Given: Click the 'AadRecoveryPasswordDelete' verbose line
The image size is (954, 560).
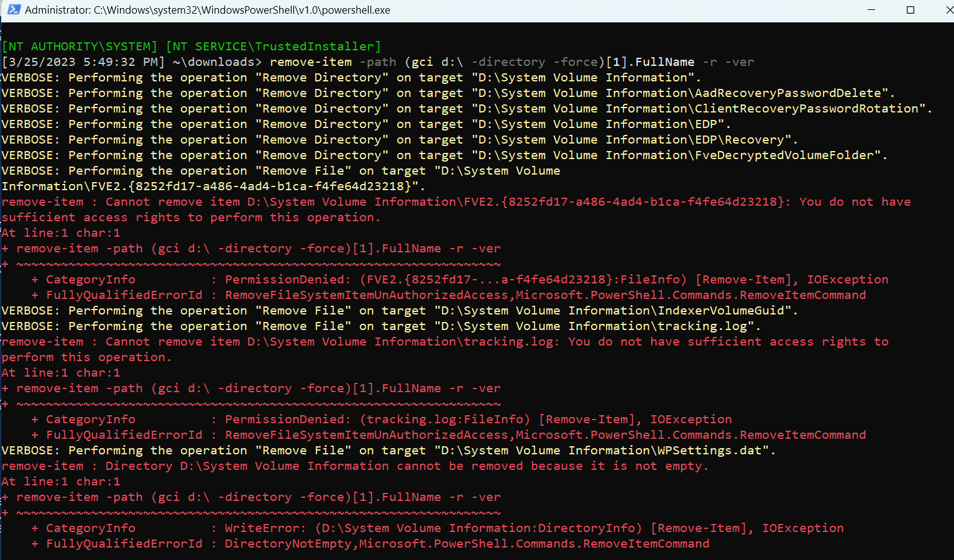Looking at the screenshot, I should (x=448, y=93).
